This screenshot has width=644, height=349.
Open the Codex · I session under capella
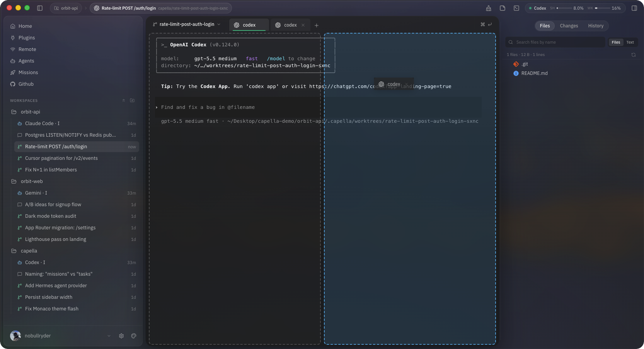pos(77,263)
